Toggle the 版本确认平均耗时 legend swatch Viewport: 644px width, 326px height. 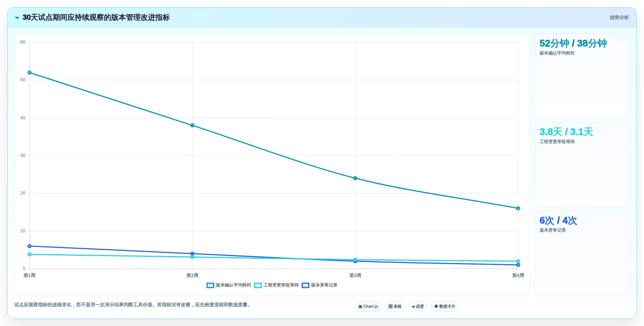(210, 285)
